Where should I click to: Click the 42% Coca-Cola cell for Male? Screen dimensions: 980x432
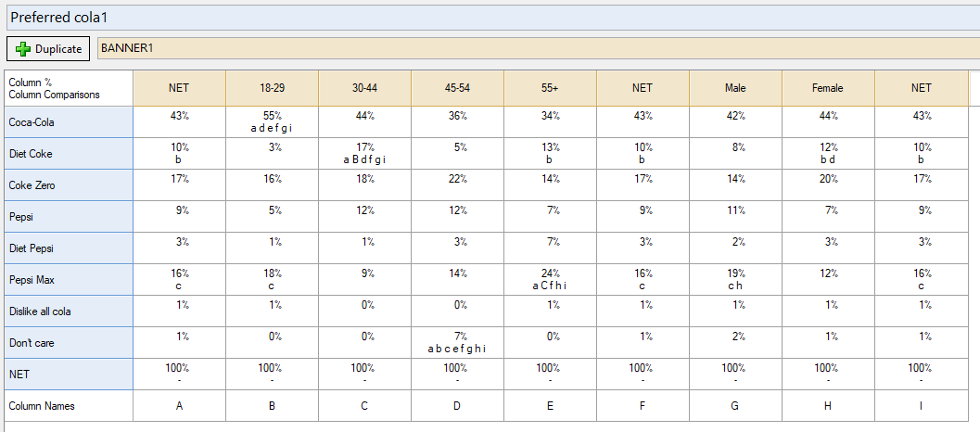(x=735, y=122)
